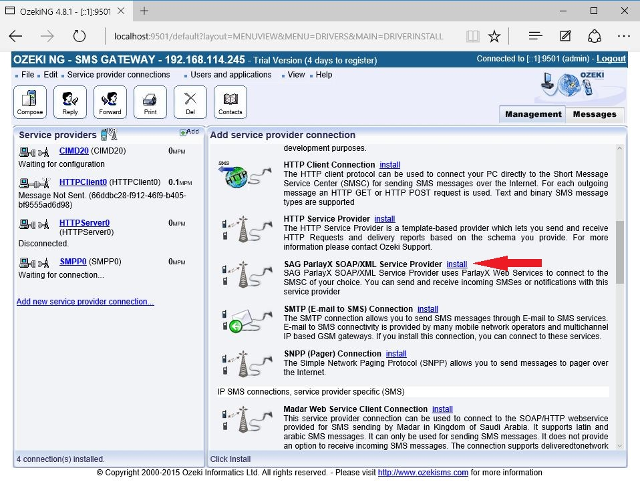640x484 pixels.
Task: Open the Edit menu
Action: tap(51, 75)
